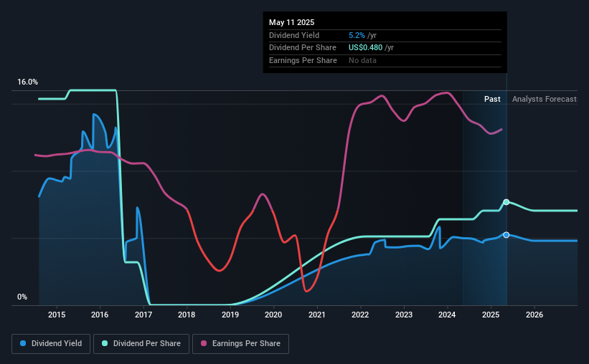Click the 2021 x-axis label

(x=317, y=315)
